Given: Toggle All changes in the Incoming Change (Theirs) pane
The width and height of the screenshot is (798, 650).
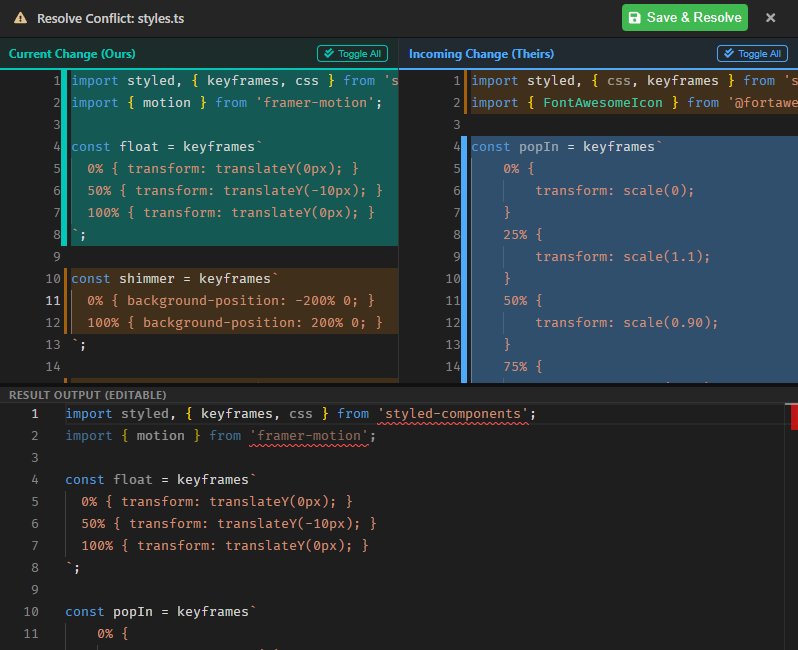Looking at the screenshot, I should 752,53.
